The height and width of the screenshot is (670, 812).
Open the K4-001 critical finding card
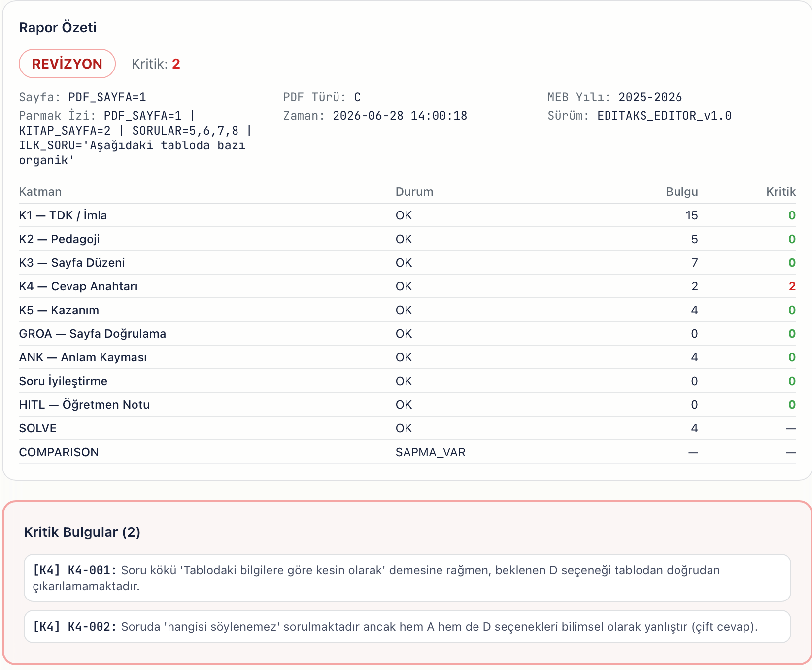[407, 578]
